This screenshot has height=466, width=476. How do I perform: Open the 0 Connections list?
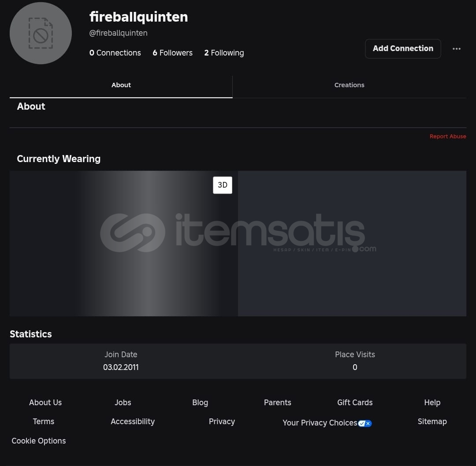115,53
